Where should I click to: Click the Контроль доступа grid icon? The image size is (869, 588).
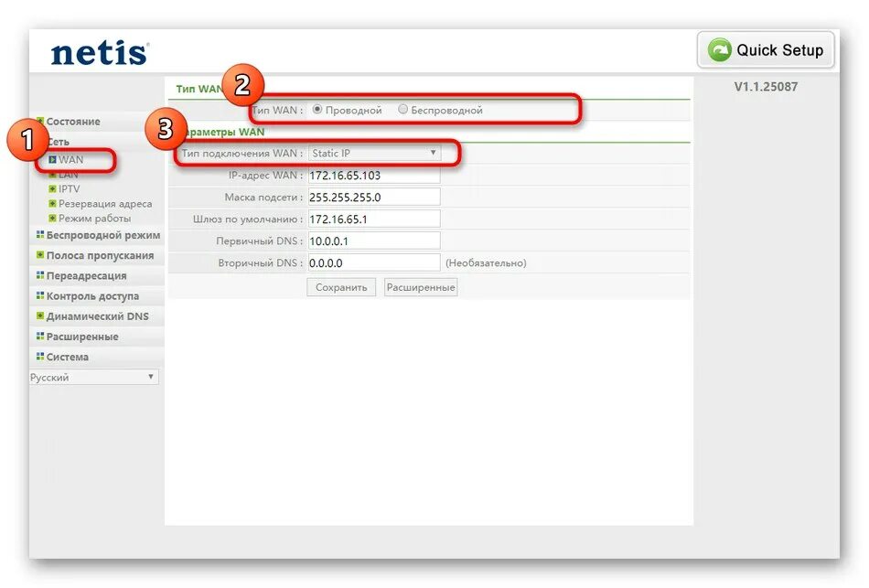point(40,295)
